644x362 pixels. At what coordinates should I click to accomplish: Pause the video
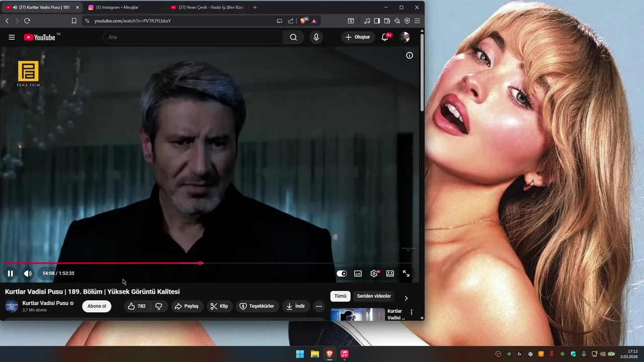pyautogui.click(x=10, y=274)
